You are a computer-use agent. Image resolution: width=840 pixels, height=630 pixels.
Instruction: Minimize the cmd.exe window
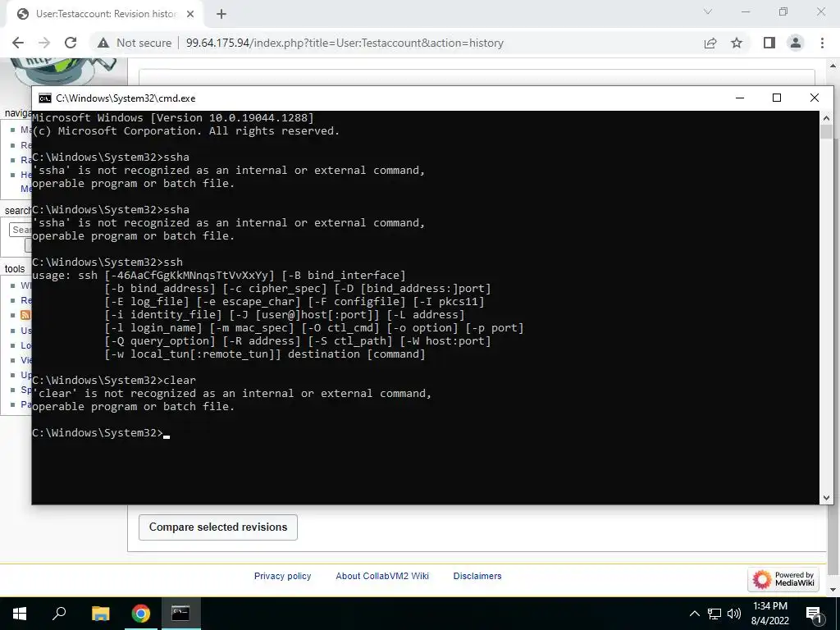(x=740, y=98)
